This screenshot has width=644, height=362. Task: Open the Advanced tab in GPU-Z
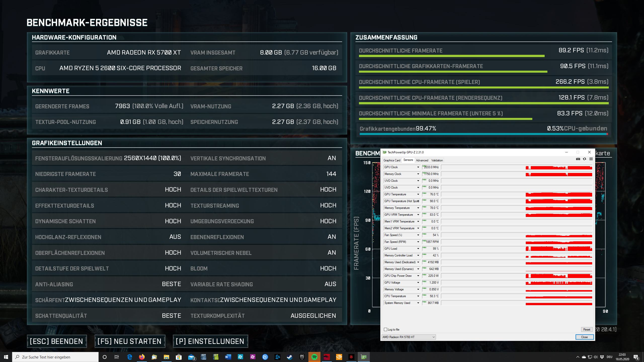coord(422,160)
